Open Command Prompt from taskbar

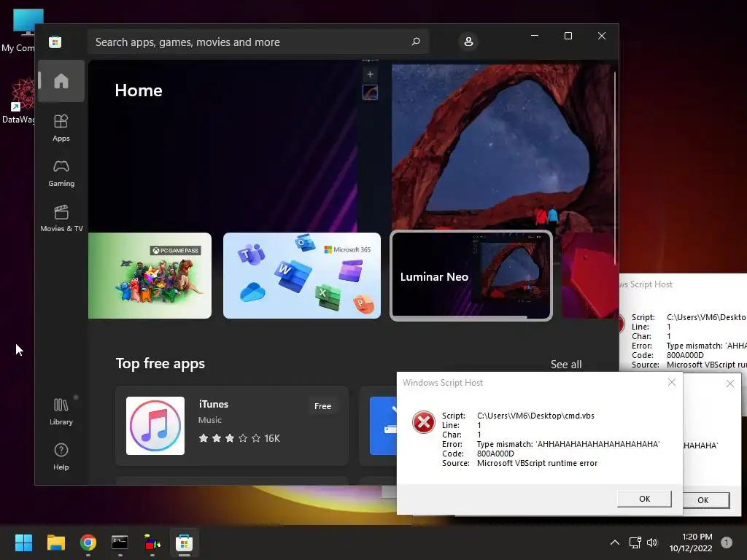click(x=120, y=542)
